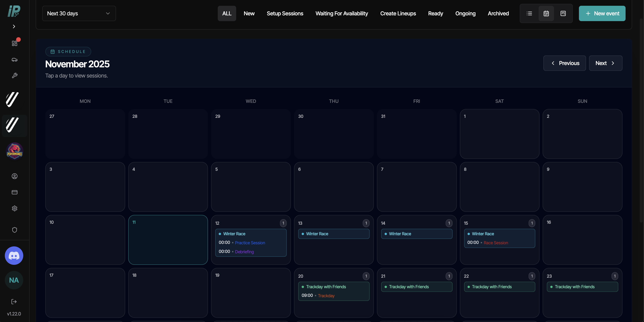Select the Create Lineups tab

click(398, 13)
